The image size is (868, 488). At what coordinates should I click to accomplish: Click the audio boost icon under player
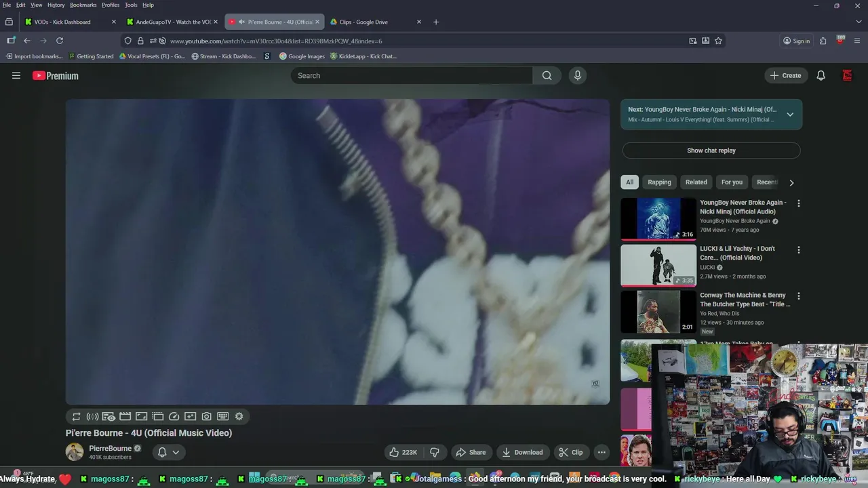click(x=92, y=416)
